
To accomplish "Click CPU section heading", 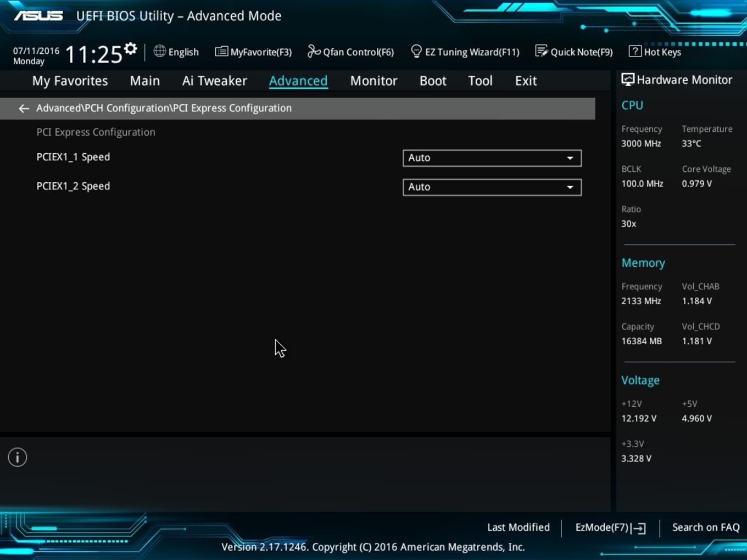I will tap(632, 105).
